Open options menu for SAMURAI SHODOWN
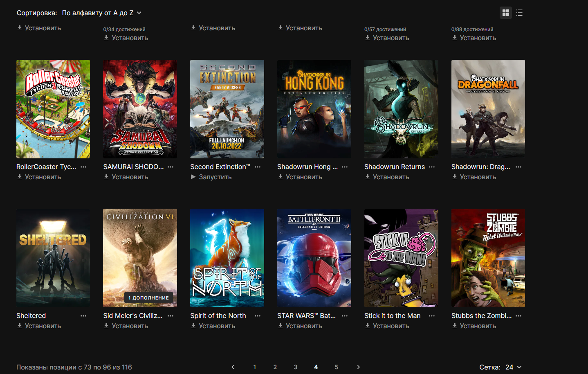This screenshot has width=588, height=374. pyautogui.click(x=171, y=167)
